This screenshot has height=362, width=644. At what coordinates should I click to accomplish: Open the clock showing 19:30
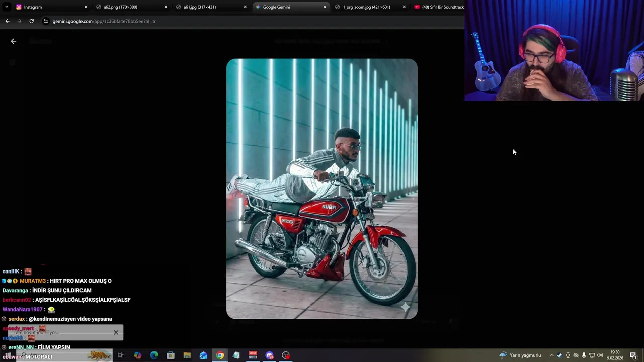pyautogui.click(x=615, y=355)
